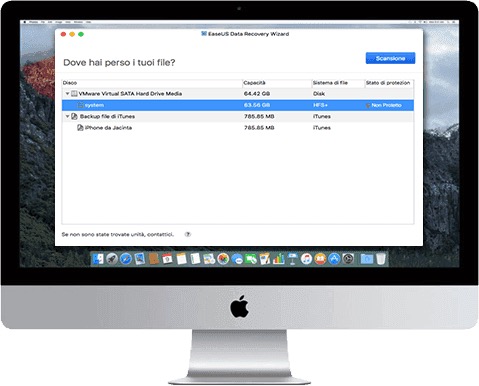Click the VMware hard drive disk icon

[x=74, y=94]
